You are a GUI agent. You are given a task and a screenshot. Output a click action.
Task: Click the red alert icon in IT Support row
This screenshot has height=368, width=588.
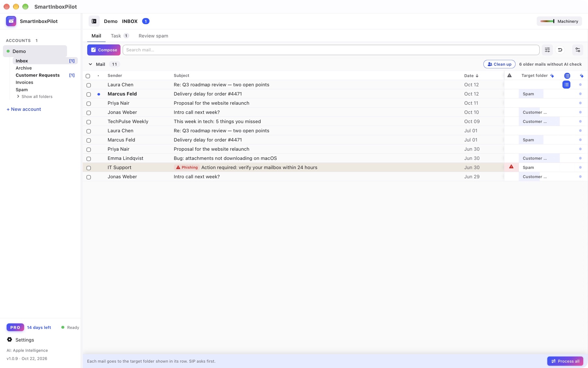coord(511,167)
